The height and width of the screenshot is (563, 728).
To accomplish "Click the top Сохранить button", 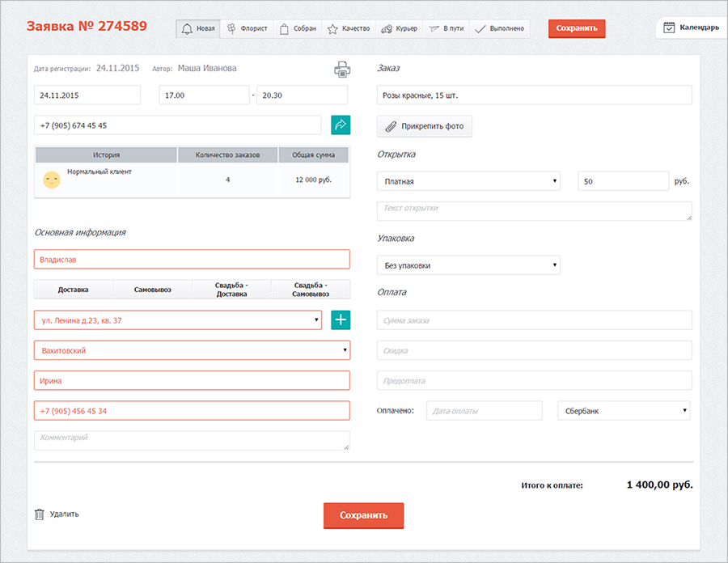I will (x=577, y=28).
